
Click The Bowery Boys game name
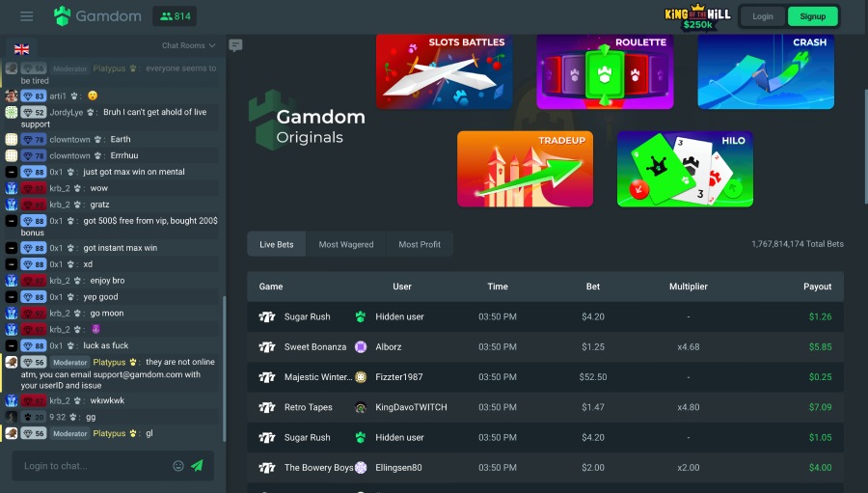pos(318,468)
